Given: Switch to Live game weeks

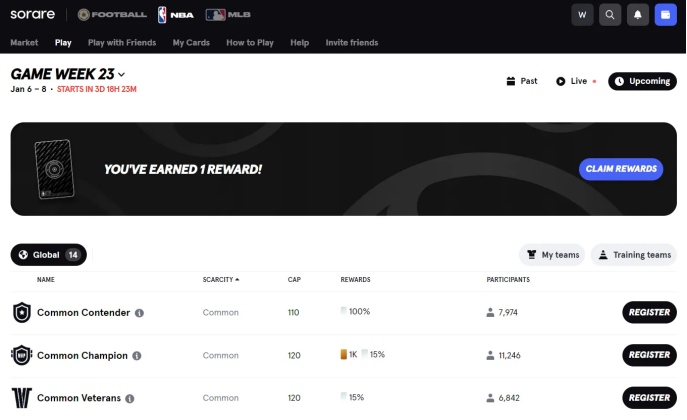Looking at the screenshot, I should (575, 81).
